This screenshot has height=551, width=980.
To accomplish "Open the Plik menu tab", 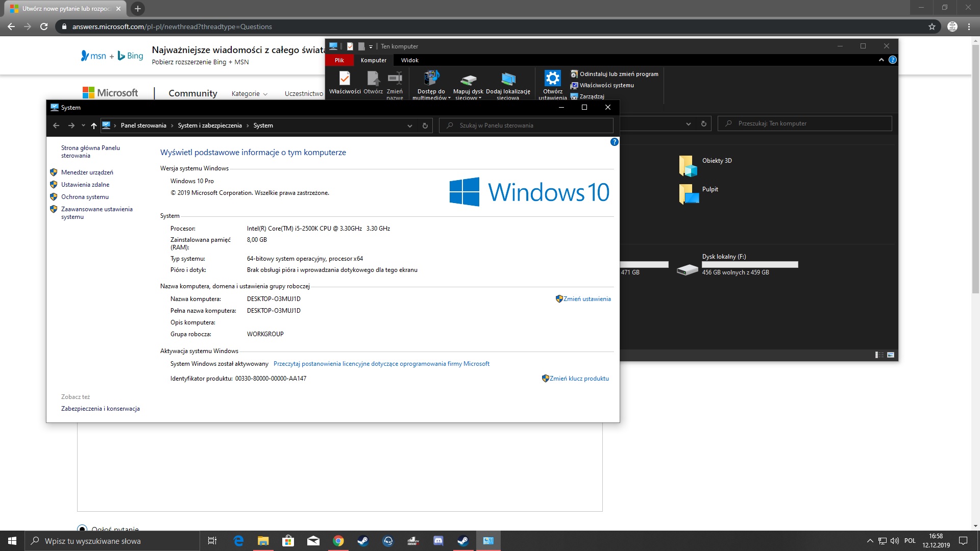I will (339, 60).
